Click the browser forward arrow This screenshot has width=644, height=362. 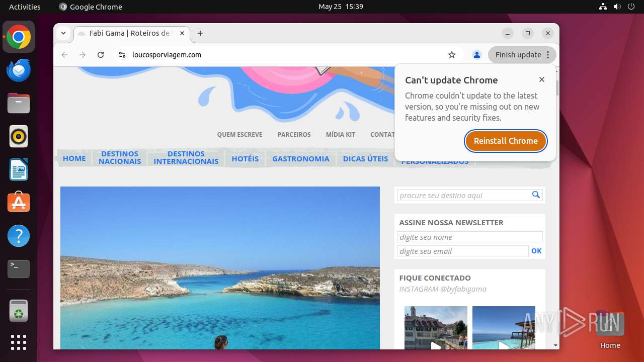point(83,55)
